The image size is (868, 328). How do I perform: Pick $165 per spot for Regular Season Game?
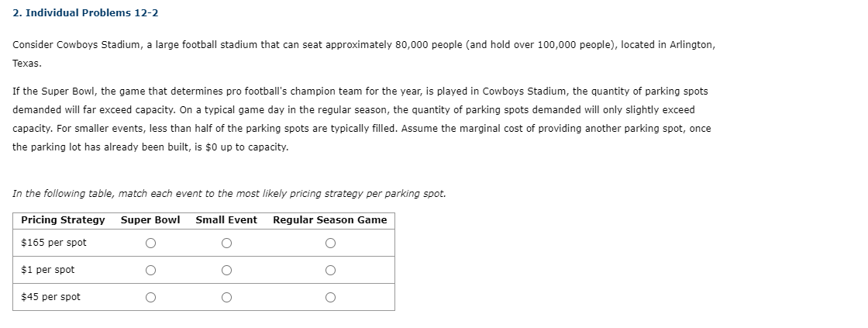pos(330,243)
